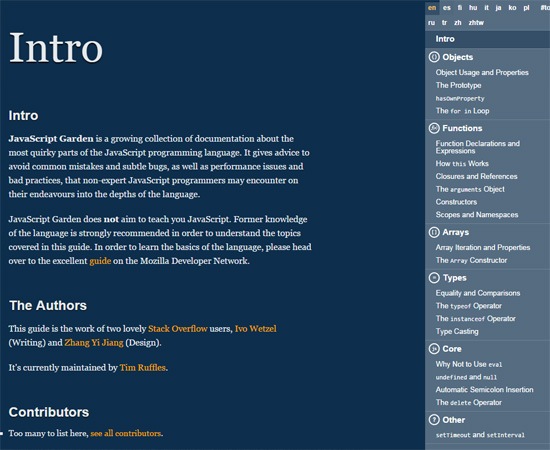This screenshot has height=450, width=550.
Task: Click the large 'Intro' page title
Action: [56, 48]
